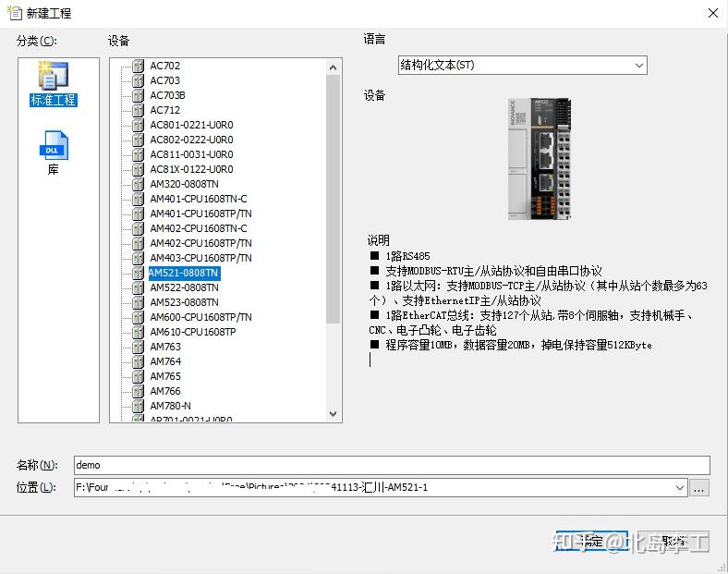
Task: Click the device icon beside AC811-0031-U0R0
Action: [x=138, y=154]
